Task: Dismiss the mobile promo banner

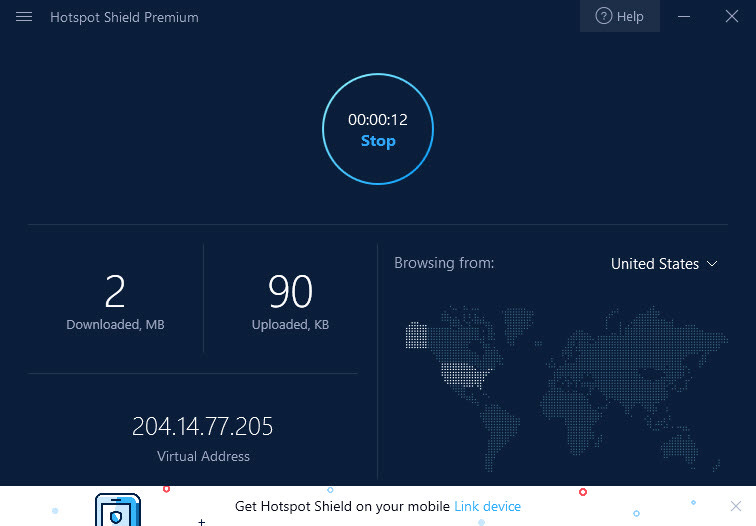Action: tap(735, 506)
